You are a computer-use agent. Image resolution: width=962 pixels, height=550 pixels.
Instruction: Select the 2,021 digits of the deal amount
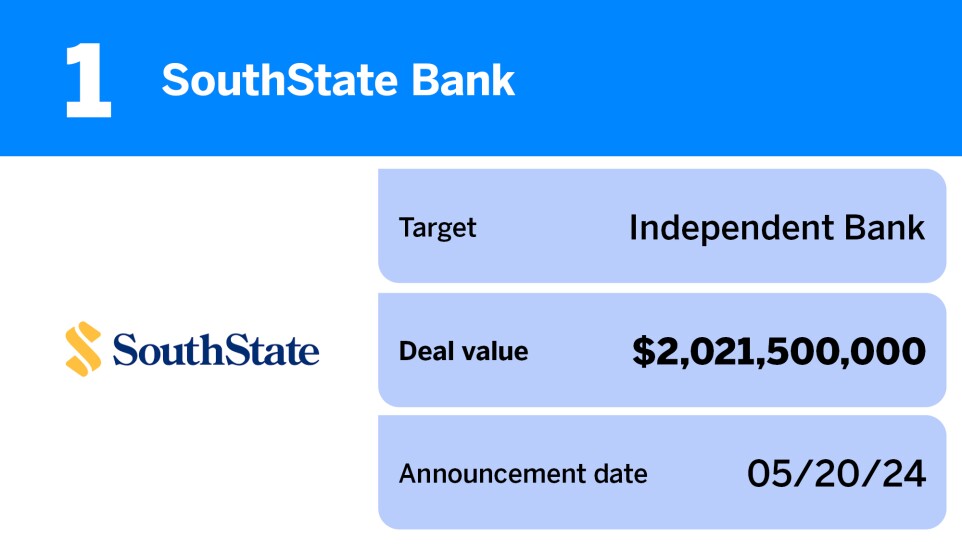[705, 351]
